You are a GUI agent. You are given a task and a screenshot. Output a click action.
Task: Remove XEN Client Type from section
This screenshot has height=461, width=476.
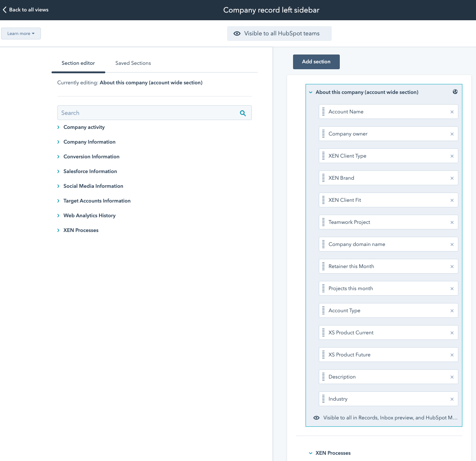(452, 156)
